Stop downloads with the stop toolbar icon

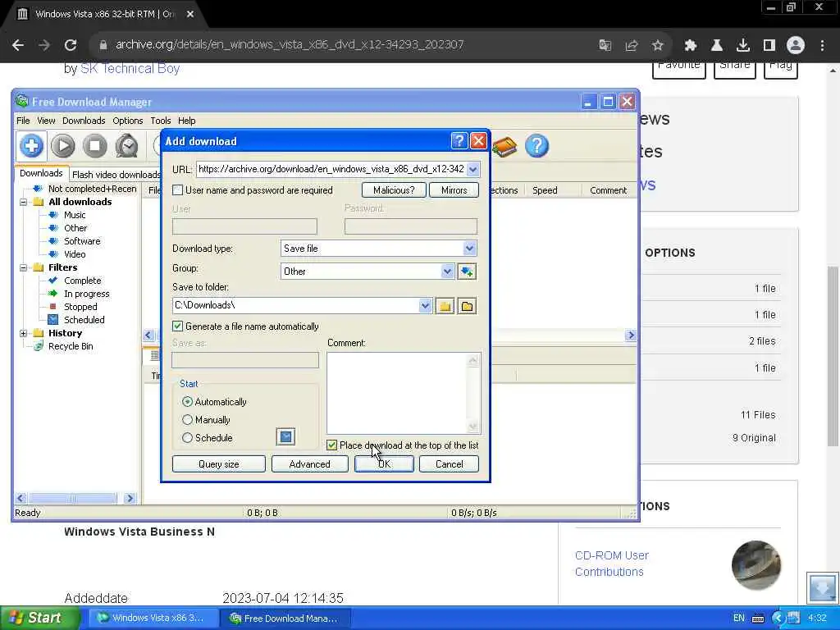[95, 146]
